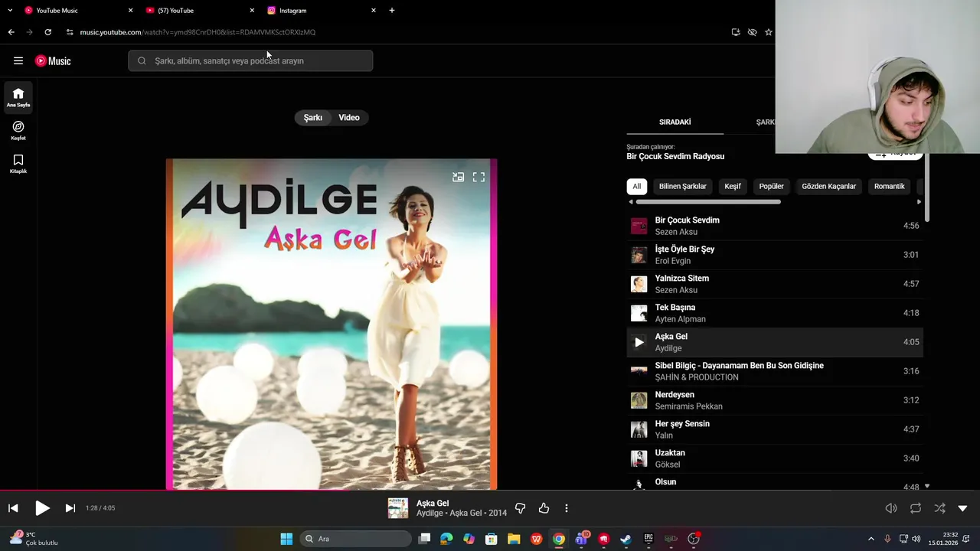Click the search magnifier icon
Viewport: 980px width, 551px height.
tap(142, 60)
